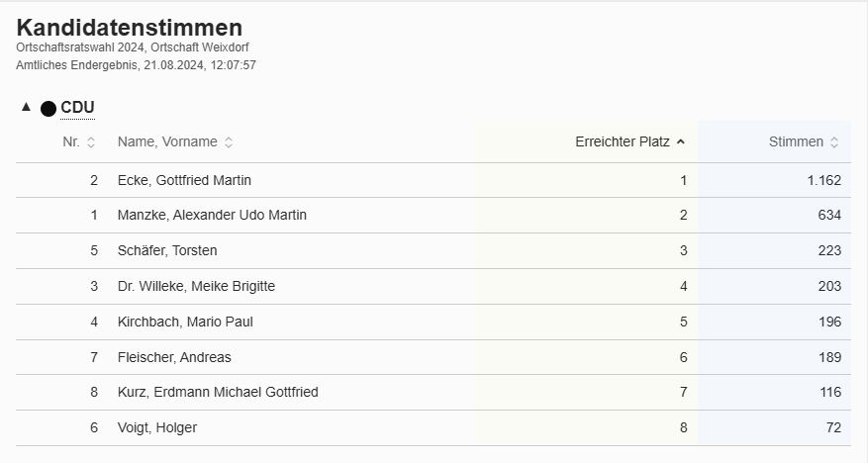Viewport: 868px width, 463px height.
Task: Collapse the CDU section triangle
Action: (26, 107)
